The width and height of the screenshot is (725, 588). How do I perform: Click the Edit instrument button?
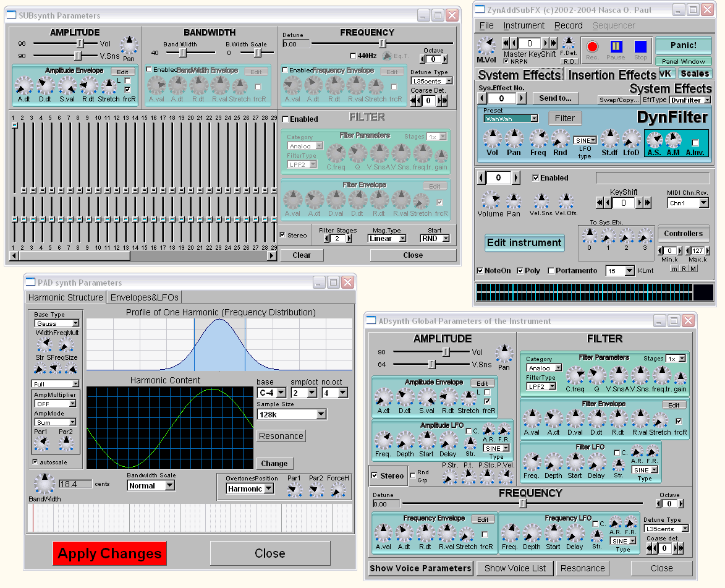click(x=524, y=242)
